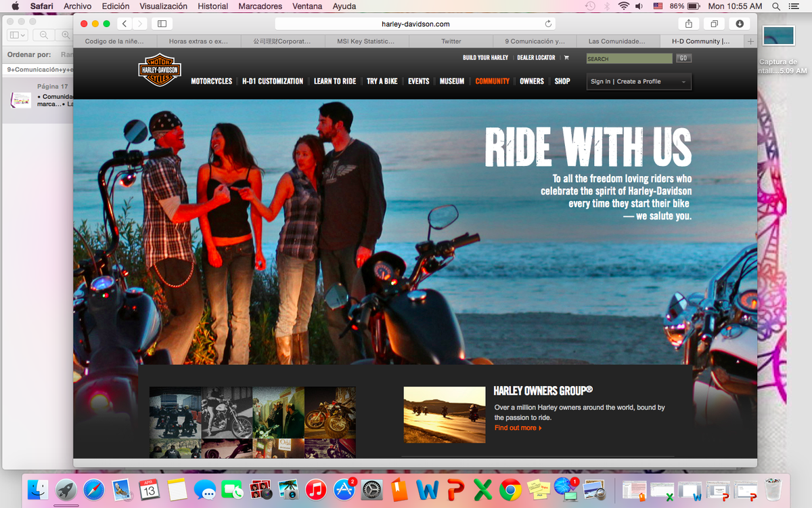Screen dimensions: 812x508
Task: Open Safari's Downloads button
Action: pyautogui.click(x=740, y=24)
